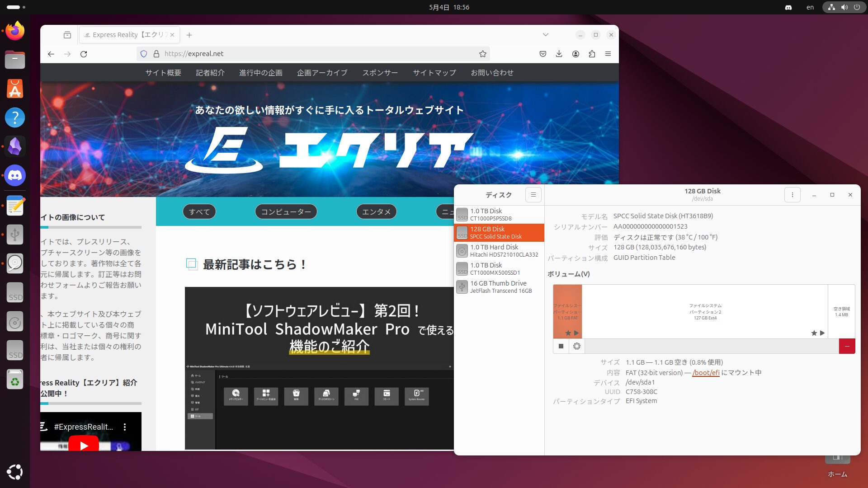Viewport: 868px width, 488px height.
Task: Click the unmount (stop) partition button
Action: point(561,346)
